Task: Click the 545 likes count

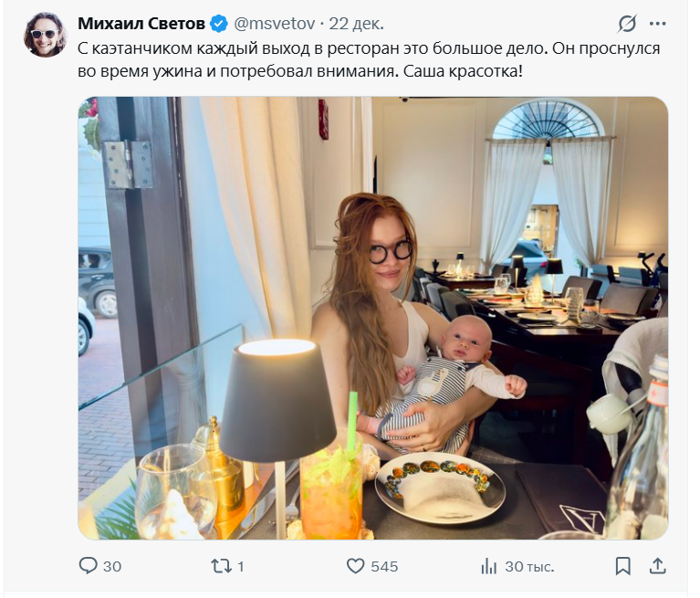Action: (384, 566)
